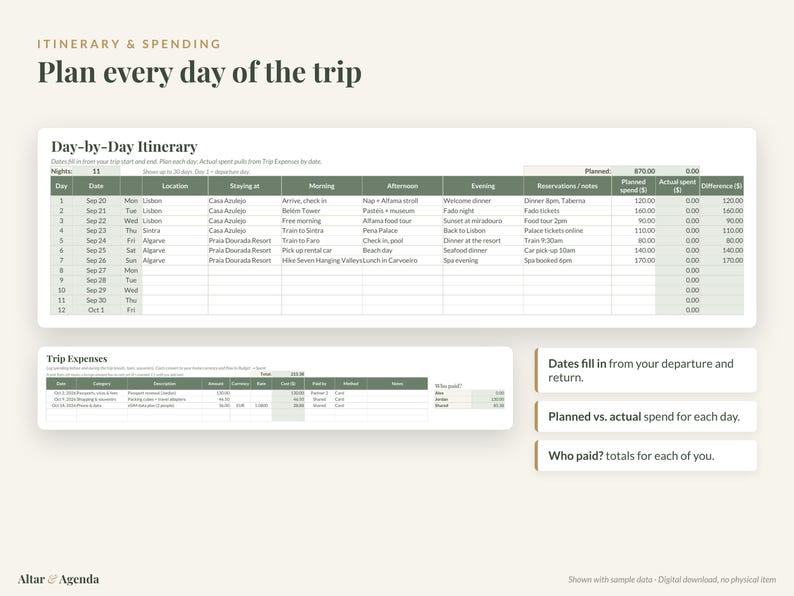Select the "Train to Sintra" cell
Screen dimensions: 794x596
[x=322, y=230]
